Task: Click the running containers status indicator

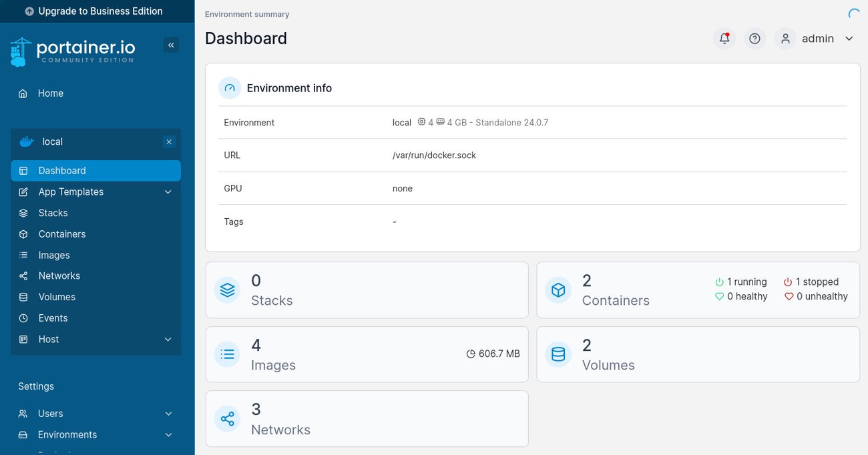Action: click(x=741, y=282)
